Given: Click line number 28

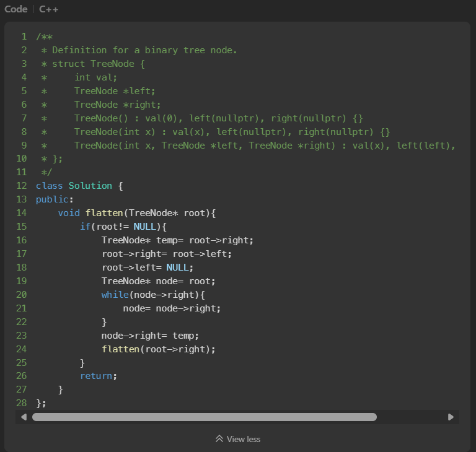Looking at the screenshot, I should click(21, 403).
